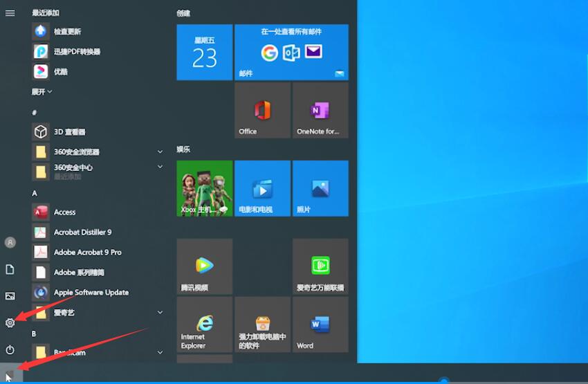Launch the 电影和电视 tile
Viewport: 588px width, 384px height.
pyautogui.click(x=262, y=188)
